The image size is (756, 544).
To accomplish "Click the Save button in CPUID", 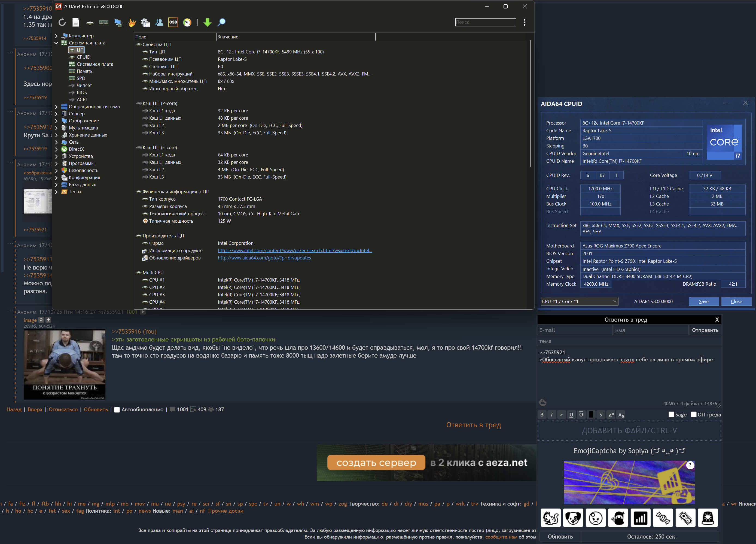I will 703,301.
